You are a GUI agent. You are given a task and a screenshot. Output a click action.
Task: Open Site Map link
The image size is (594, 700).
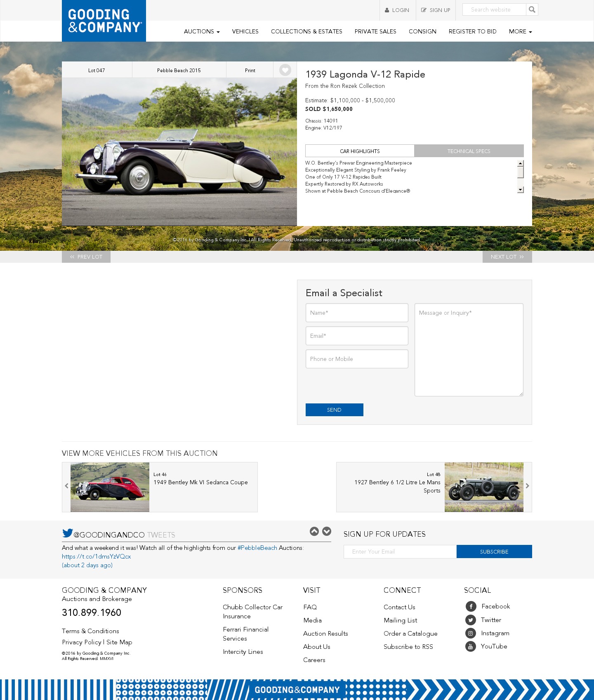119,642
